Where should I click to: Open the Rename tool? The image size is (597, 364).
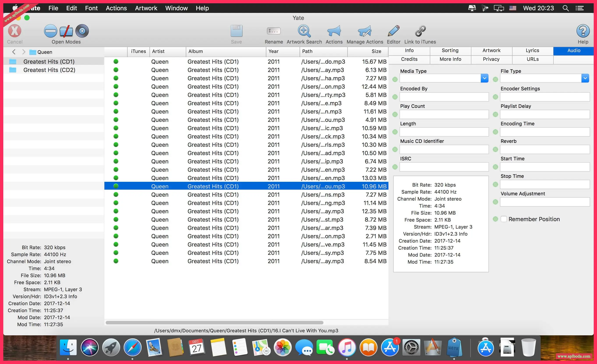[274, 31]
